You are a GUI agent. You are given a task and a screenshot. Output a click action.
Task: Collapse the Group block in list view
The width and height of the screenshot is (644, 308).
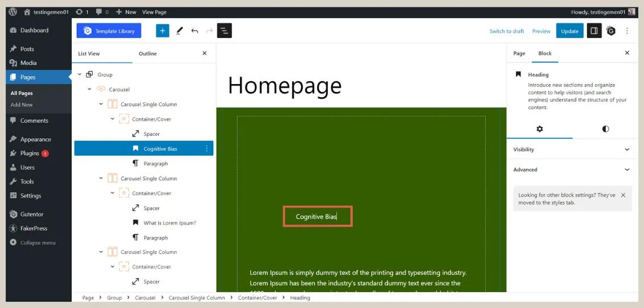click(x=80, y=74)
